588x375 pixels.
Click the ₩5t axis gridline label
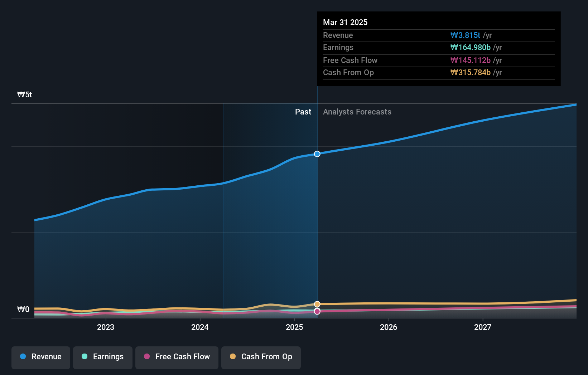pyautogui.click(x=24, y=94)
